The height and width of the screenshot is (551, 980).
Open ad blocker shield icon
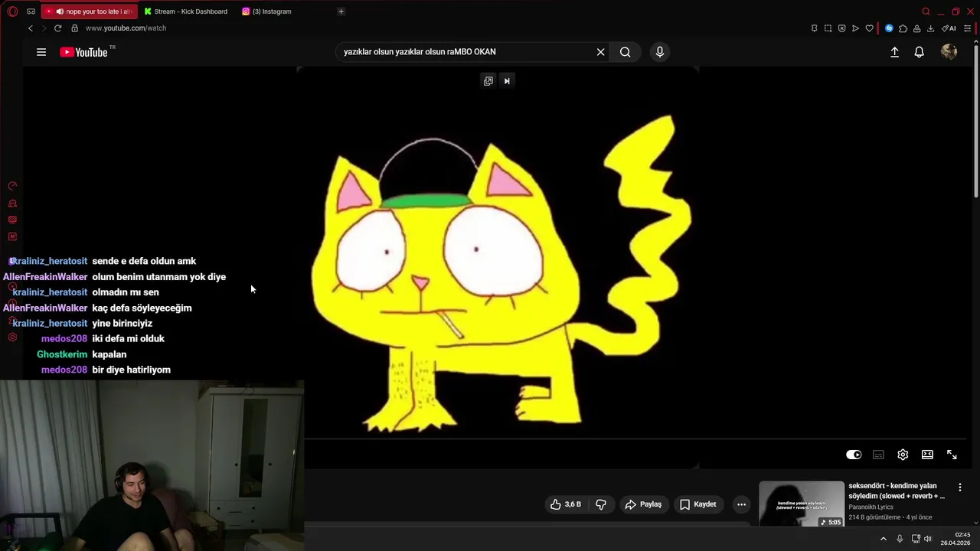tap(841, 28)
